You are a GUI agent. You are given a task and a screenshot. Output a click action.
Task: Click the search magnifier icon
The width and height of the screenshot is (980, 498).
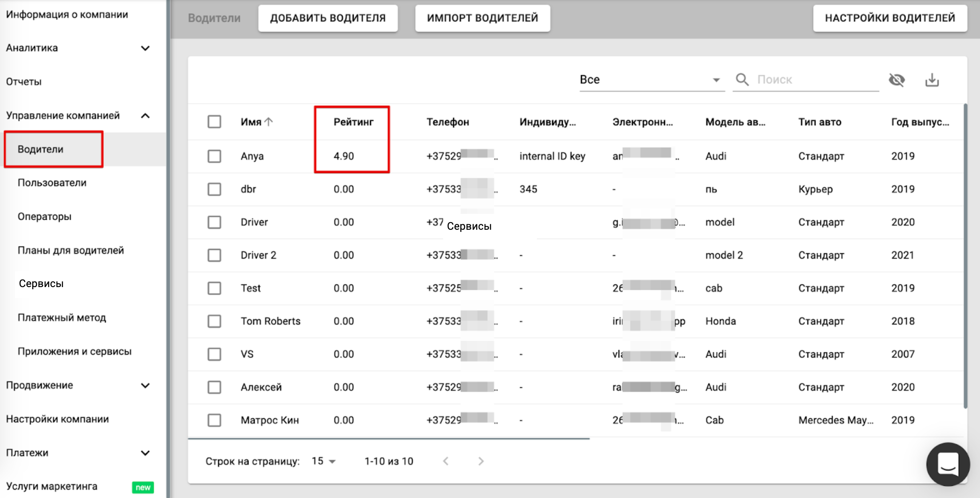[742, 80]
